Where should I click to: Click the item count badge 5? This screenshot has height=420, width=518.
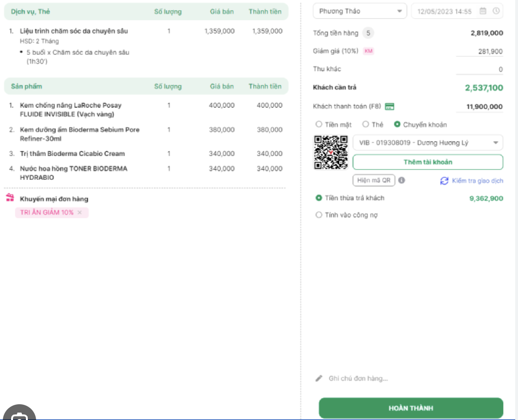pos(368,33)
